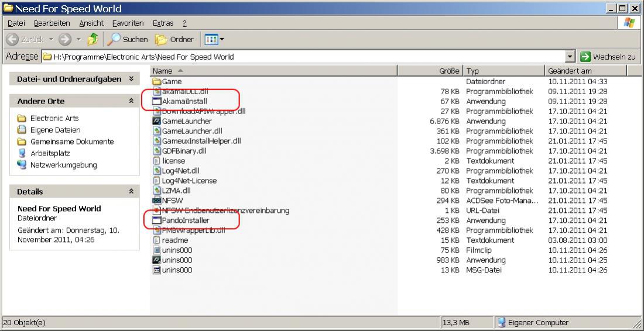The image size is (644, 331).
Task: Open the forward history dropdown arrow
Action: [79, 39]
